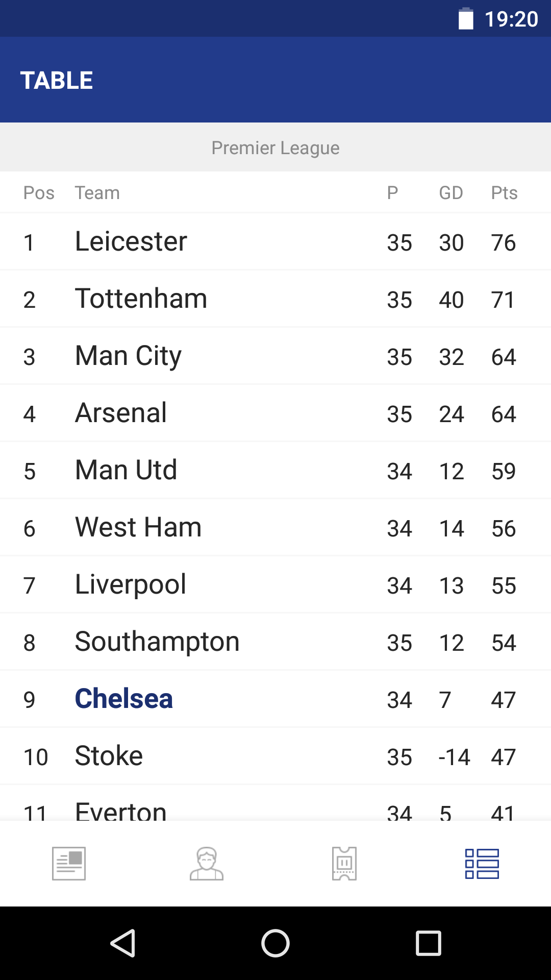Tap the battery status icon
The image size is (551, 980).
point(466,19)
